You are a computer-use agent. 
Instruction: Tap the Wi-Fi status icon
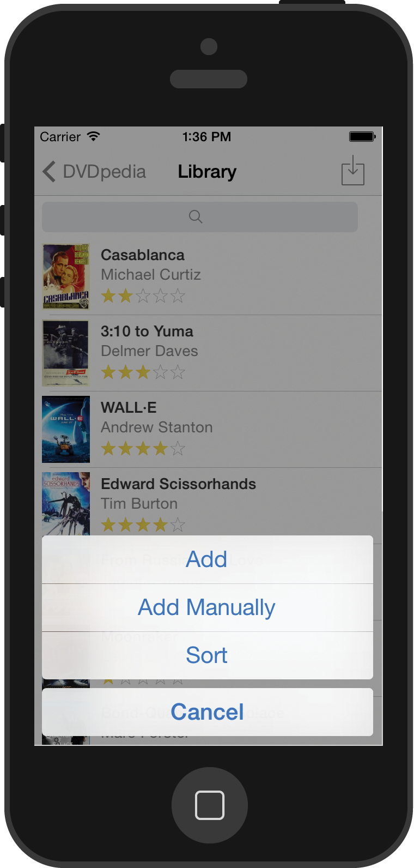pyautogui.click(x=94, y=136)
